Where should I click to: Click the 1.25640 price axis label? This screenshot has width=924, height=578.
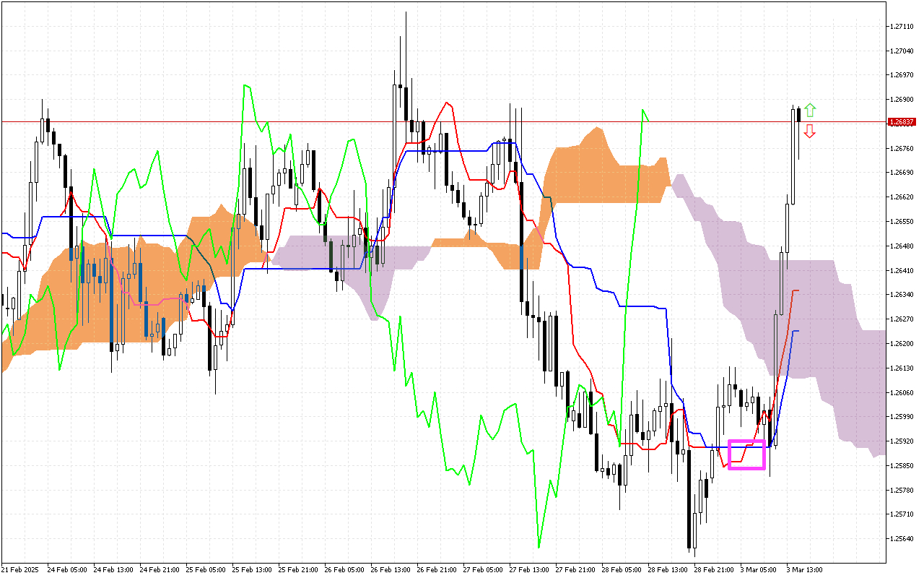pyautogui.click(x=902, y=538)
